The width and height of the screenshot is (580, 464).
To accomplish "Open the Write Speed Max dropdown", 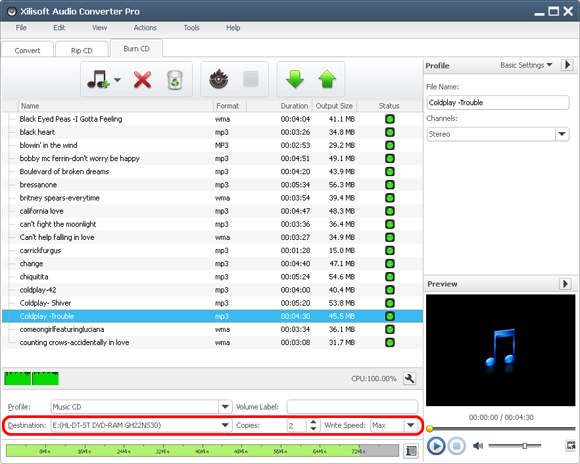I will point(411,425).
